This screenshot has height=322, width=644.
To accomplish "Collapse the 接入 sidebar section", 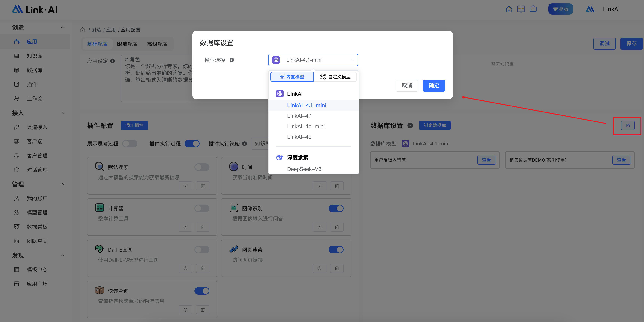I will (62, 113).
